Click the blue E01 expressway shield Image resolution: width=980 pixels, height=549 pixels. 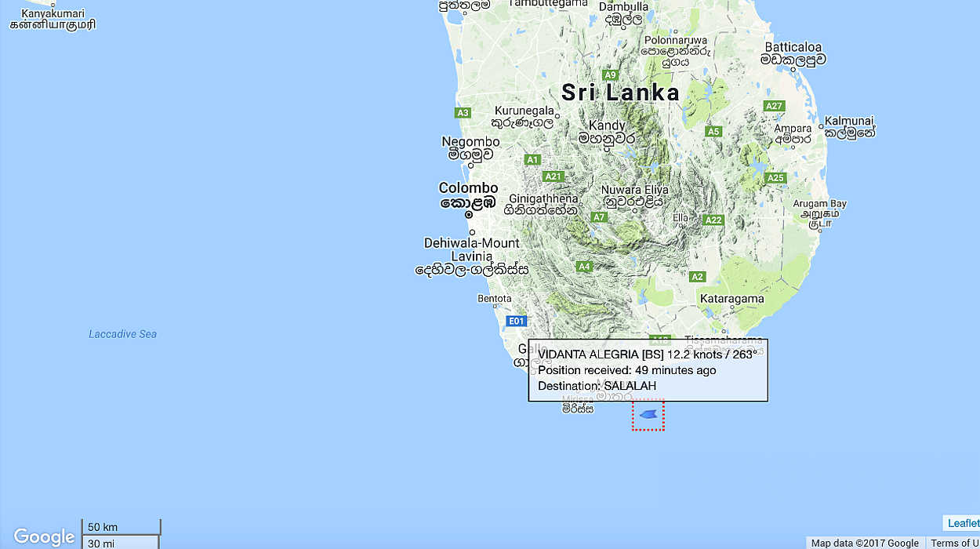[515, 321]
